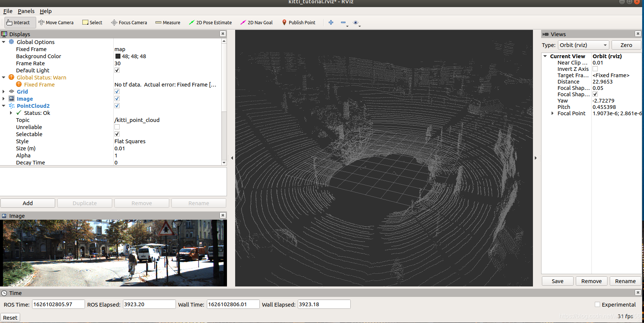Activate the Focus Camera tool
644x323 pixels.
click(x=129, y=22)
